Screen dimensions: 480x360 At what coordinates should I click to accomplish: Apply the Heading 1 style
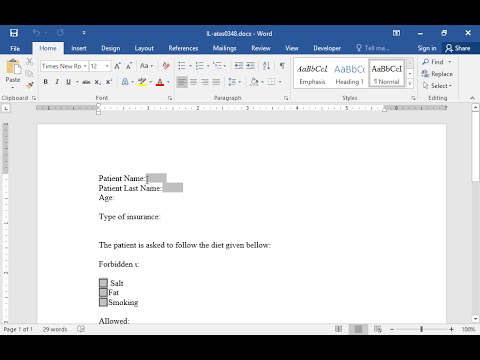[349, 74]
